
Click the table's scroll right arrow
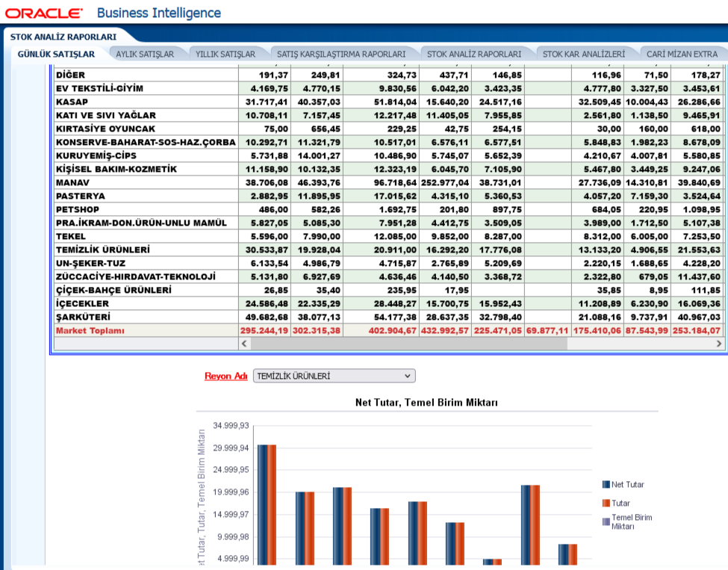(x=719, y=344)
